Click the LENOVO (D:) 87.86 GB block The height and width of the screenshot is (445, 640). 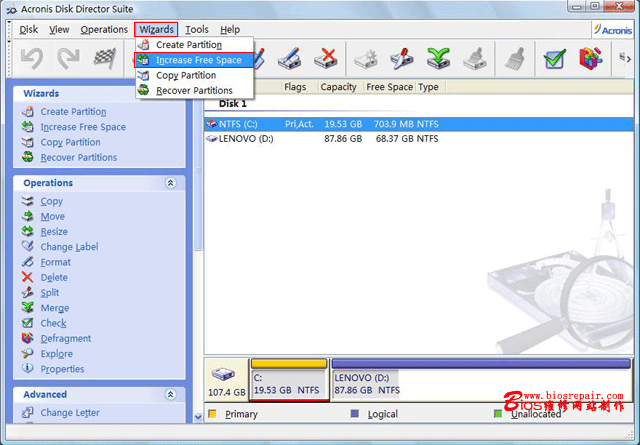pos(481,380)
